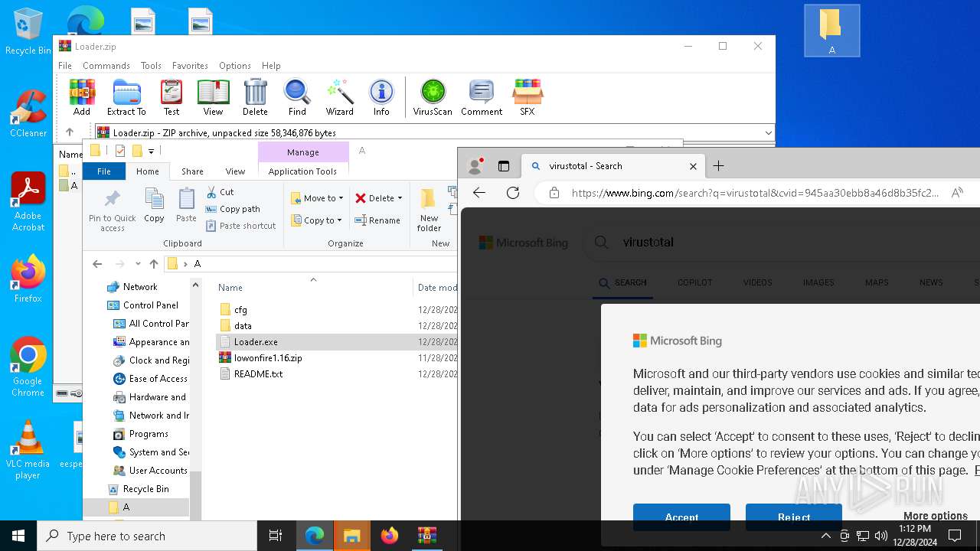Select folder A on the desktop
Viewport: 980px width, 551px height.
[x=831, y=31]
